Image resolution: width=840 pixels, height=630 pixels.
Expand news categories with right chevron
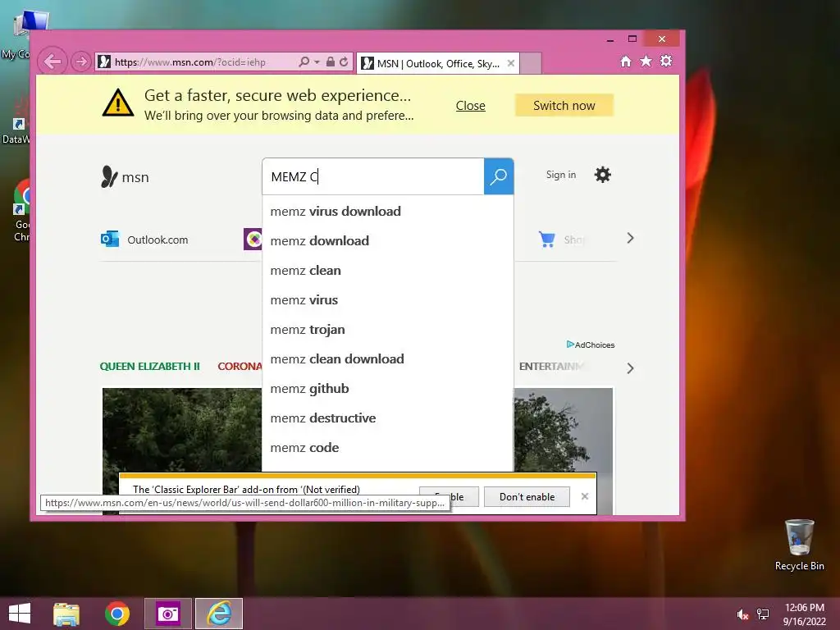[x=631, y=368]
